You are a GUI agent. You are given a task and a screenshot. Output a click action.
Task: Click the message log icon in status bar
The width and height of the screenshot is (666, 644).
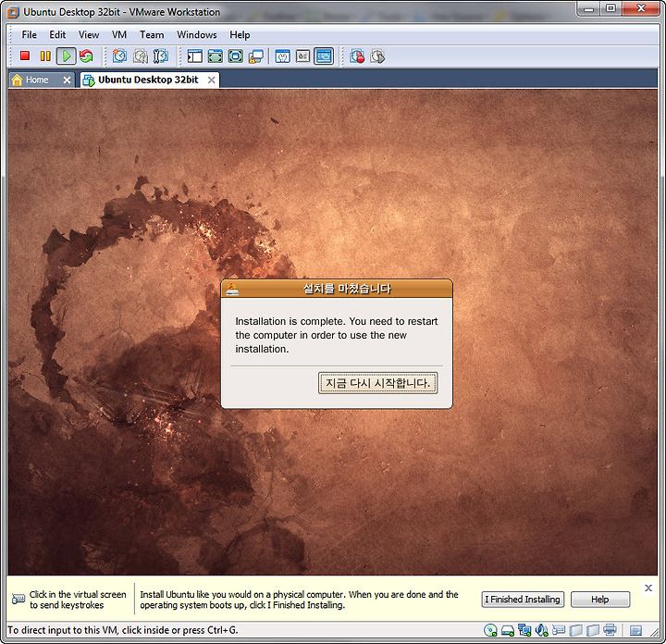coord(635,630)
